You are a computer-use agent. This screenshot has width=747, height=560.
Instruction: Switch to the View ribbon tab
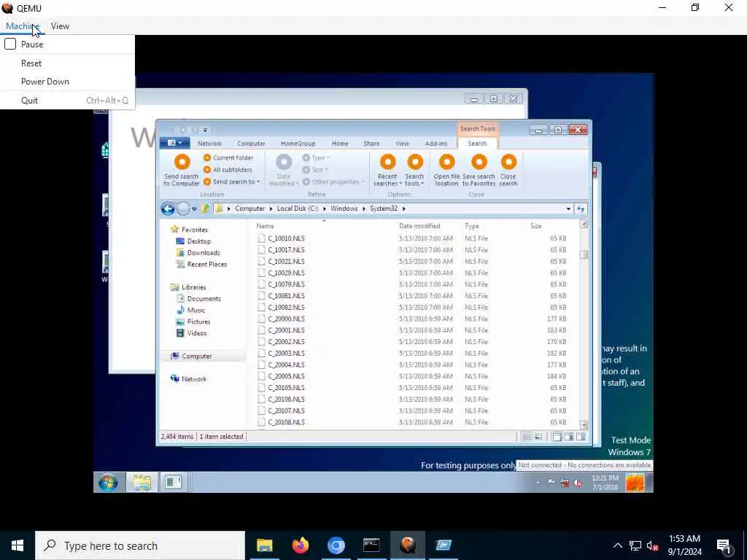click(x=402, y=144)
